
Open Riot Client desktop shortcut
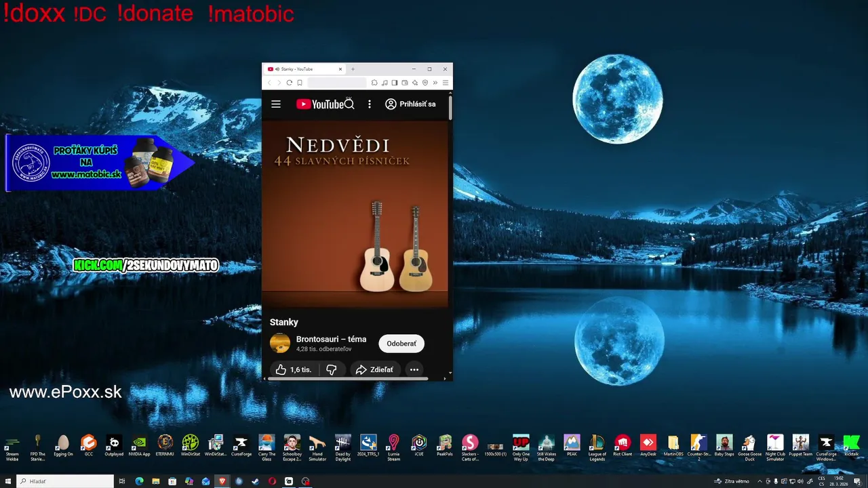click(x=623, y=447)
